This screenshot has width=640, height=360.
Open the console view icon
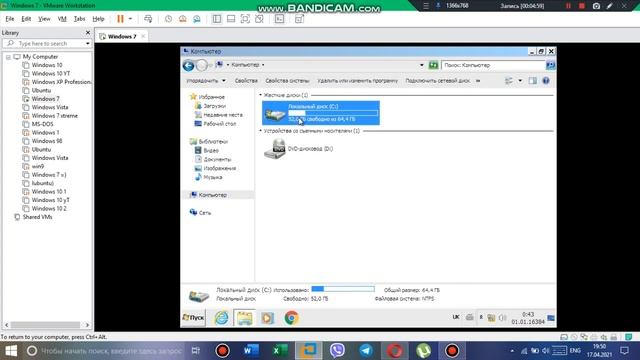(x=279, y=19)
